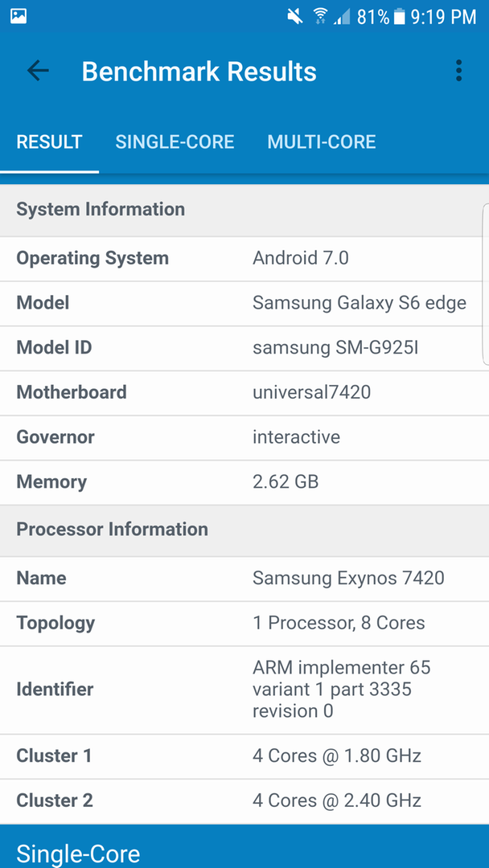Select the Model Samsung Galaxy S6 edge row
The width and height of the screenshot is (489, 868).
(244, 303)
